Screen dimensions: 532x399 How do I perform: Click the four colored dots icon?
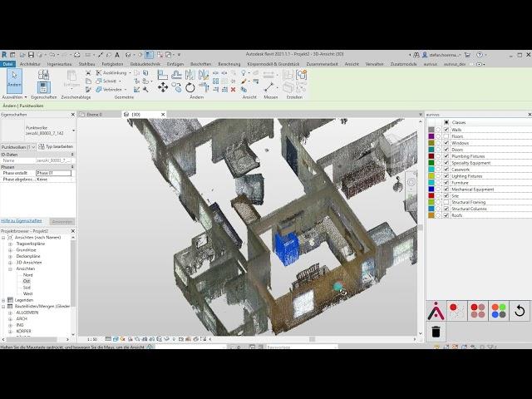pyautogui.click(x=498, y=311)
